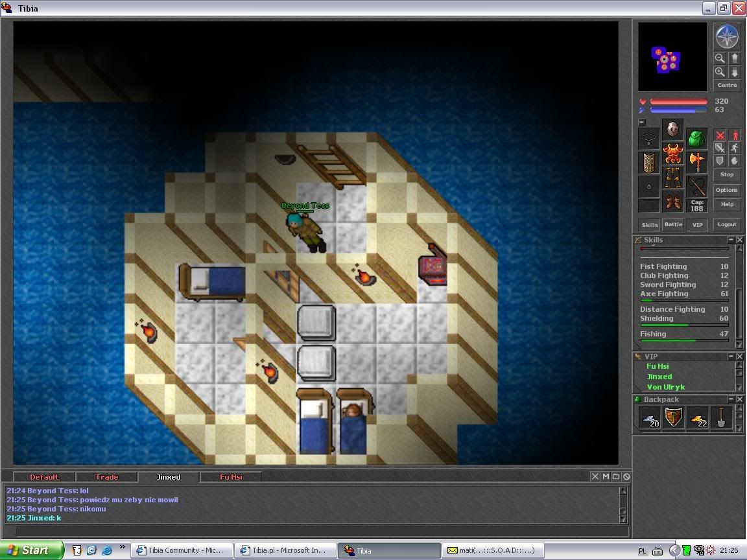Click the Logout button
Viewport: 747px width, 560px height.
point(727,224)
